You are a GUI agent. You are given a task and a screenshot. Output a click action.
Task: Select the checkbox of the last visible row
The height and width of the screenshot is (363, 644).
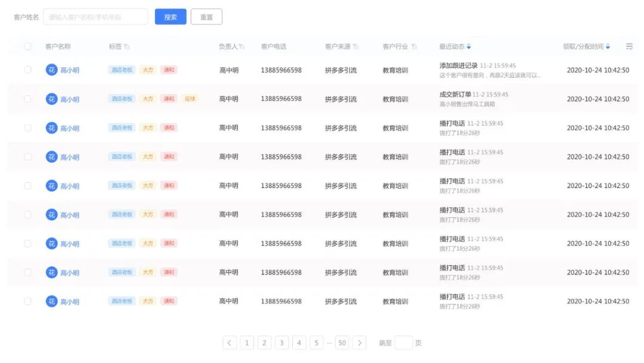(27, 302)
